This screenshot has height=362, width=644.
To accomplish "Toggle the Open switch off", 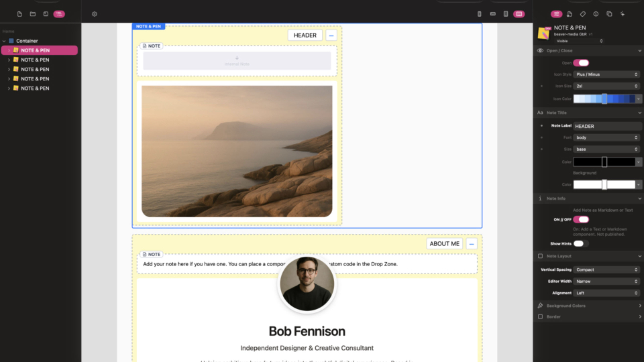I will tap(581, 63).
